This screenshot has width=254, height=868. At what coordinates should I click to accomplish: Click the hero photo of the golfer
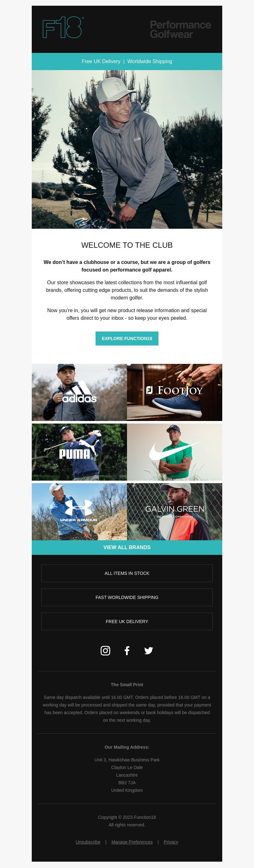(x=127, y=149)
